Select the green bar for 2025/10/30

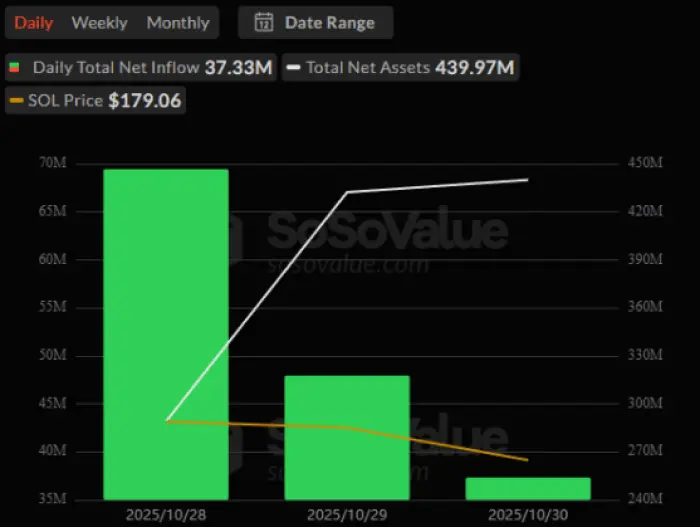528,489
